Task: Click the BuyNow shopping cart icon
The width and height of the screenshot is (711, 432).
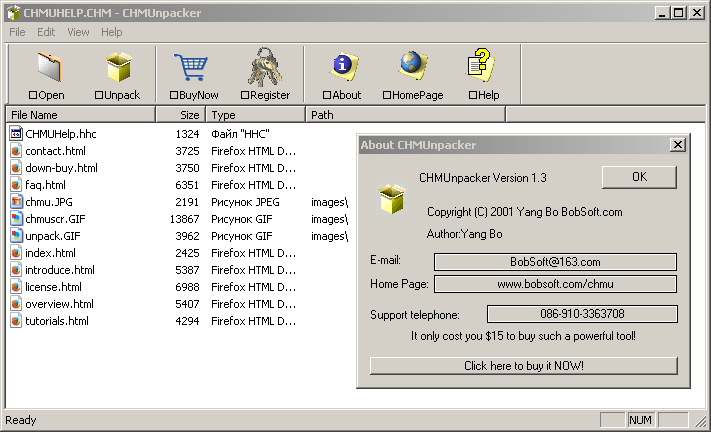Action: 192,68
